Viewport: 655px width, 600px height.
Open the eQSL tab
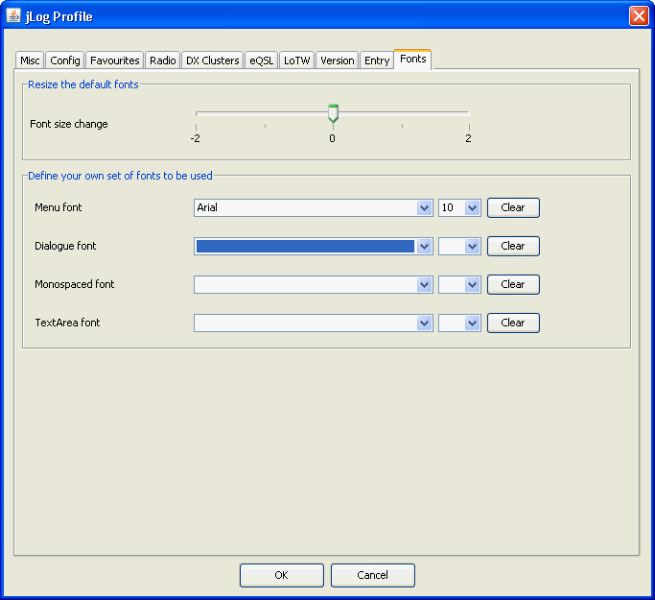point(261,61)
